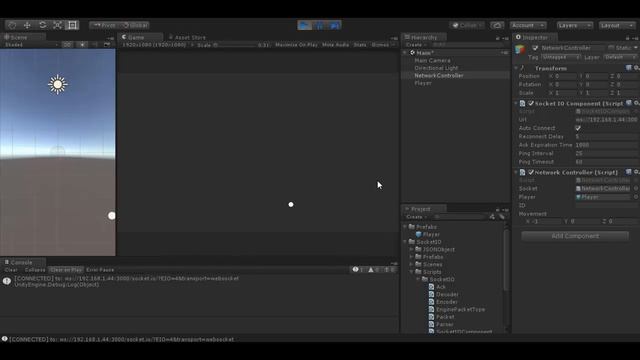This screenshot has height=360, width=640.
Task: Toggle Pivot handle position button
Action: tap(104, 25)
